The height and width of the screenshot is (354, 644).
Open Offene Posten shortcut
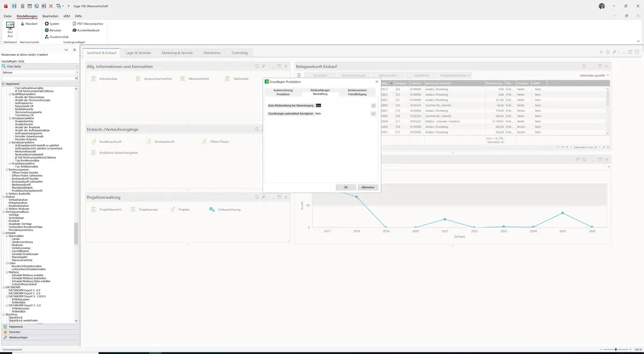(216, 141)
